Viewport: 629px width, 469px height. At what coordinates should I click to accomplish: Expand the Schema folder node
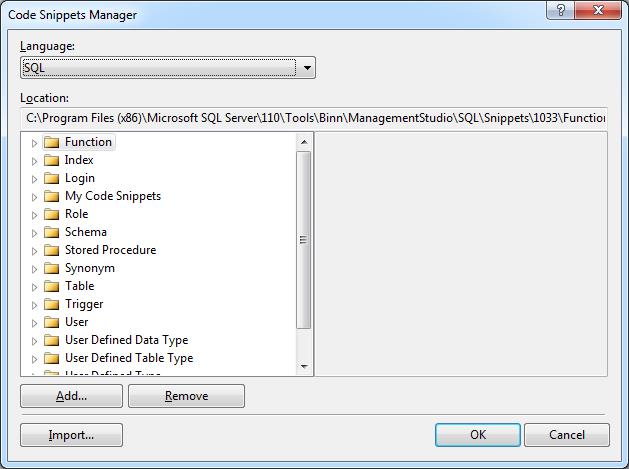34,232
